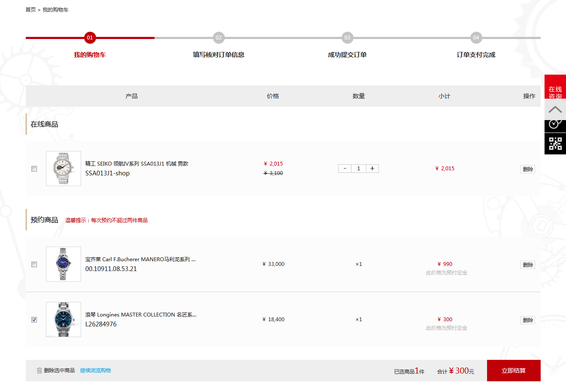This screenshot has height=392, width=566.
Task: Open 宝齐莱 Carl F.Bucherer product title
Action: (x=140, y=259)
